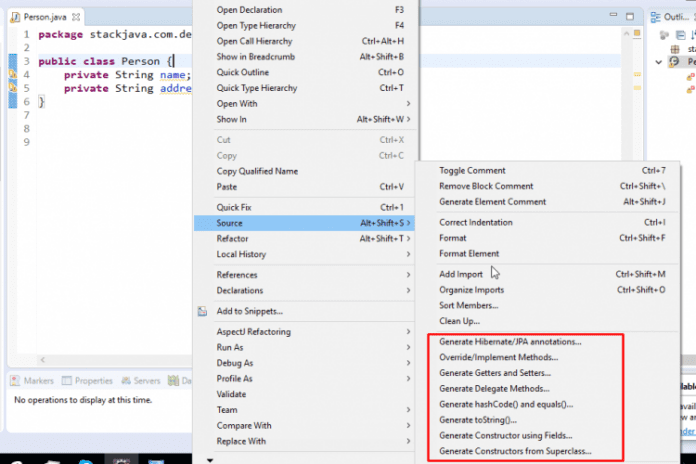Click the Servers tab icon
This screenshot has width=696, height=464.
125,381
